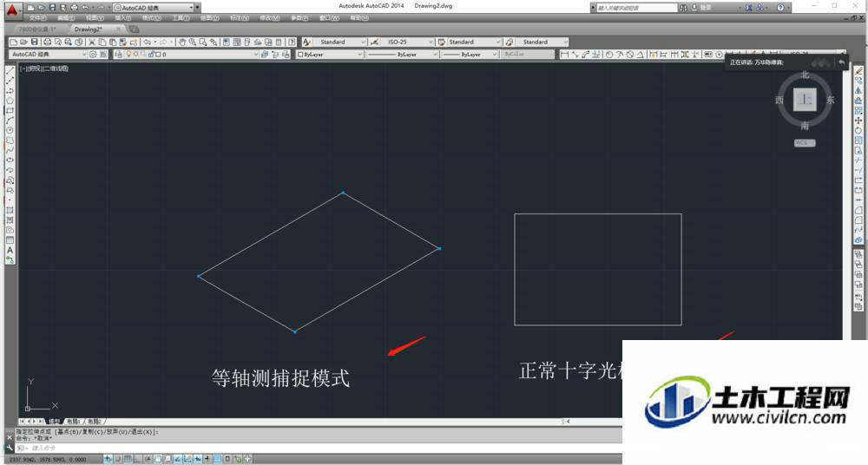Click Paste icon in standard toolbar
Viewport: 868px width, 465px height.
113,42
